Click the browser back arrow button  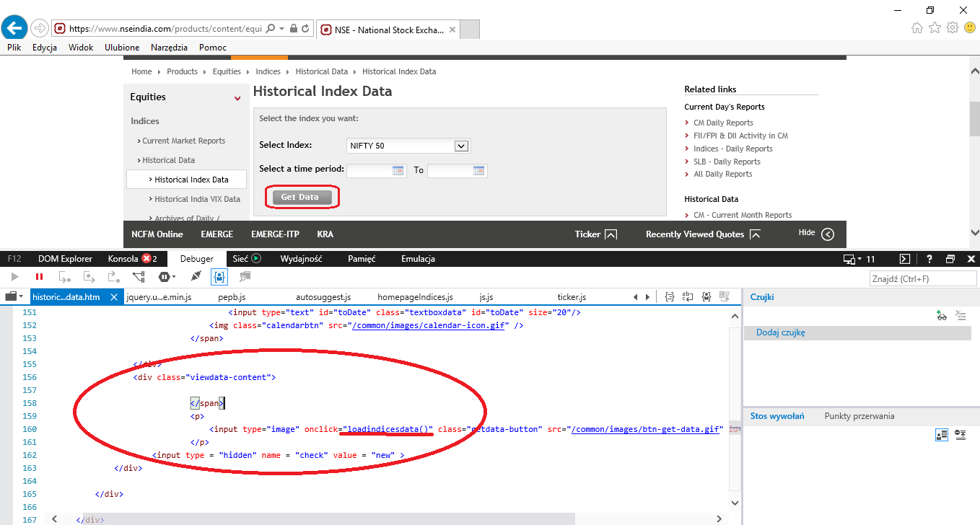click(x=14, y=28)
